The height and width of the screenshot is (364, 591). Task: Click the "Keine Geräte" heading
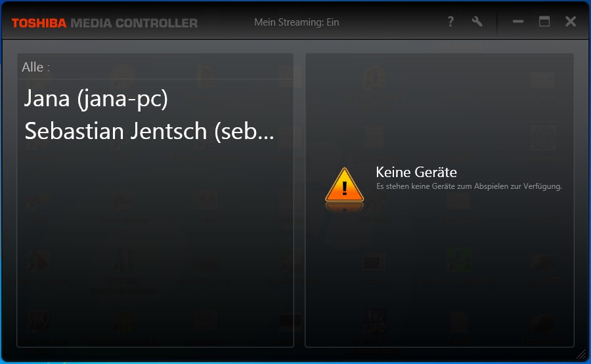(416, 172)
